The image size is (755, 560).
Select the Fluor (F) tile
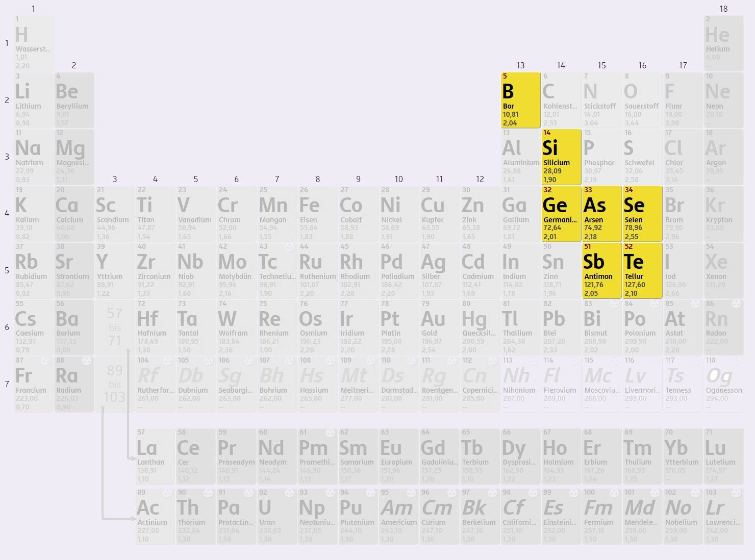pyautogui.click(x=683, y=100)
